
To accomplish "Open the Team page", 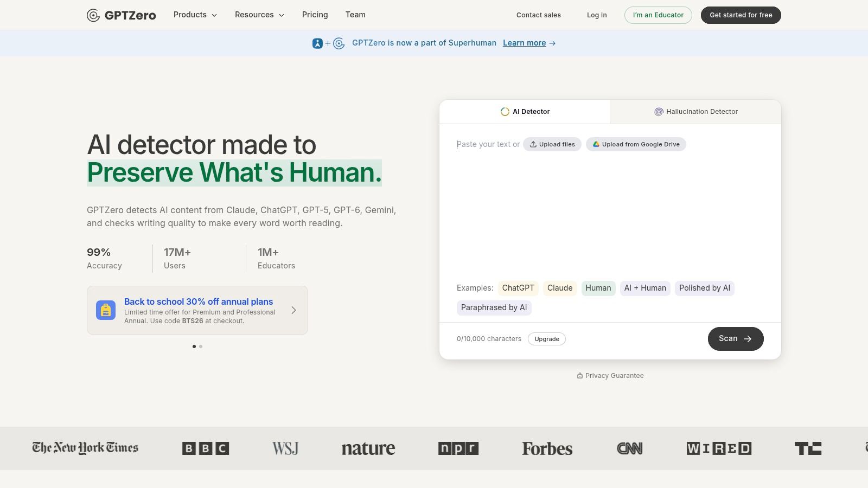I will click(x=355, y=15).
